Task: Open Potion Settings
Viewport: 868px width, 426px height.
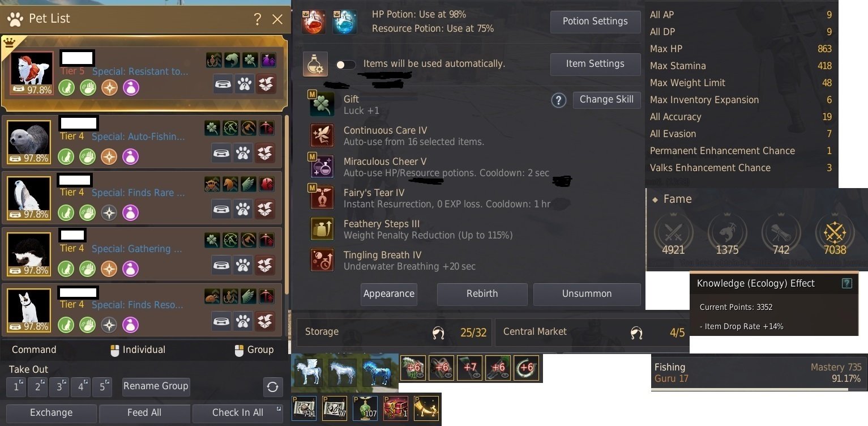Action: (x=595, y=22)
